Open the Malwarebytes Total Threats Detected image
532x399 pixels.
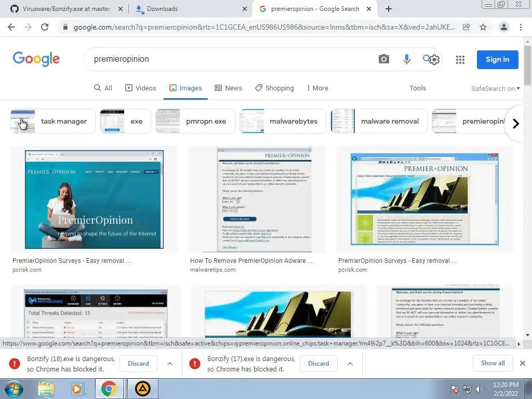[x=96, y=313]
